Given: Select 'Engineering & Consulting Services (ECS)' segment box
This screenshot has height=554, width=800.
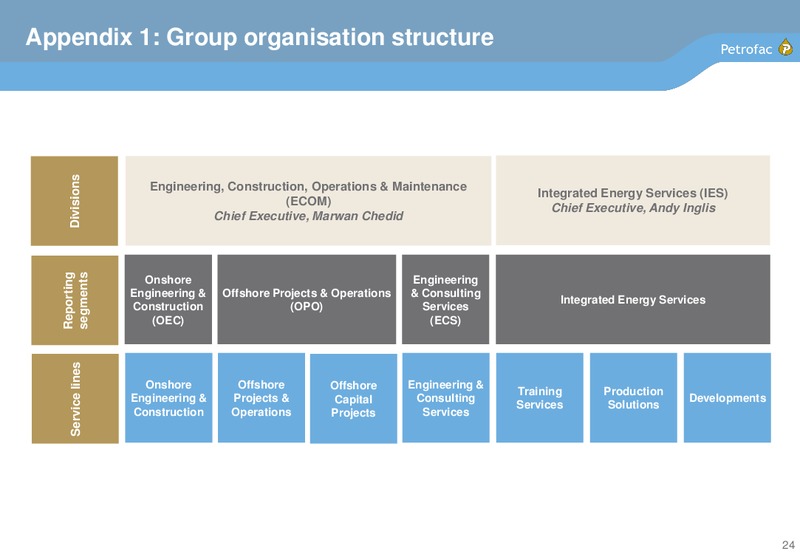Looking at the screenshot, I should point(445,299).
